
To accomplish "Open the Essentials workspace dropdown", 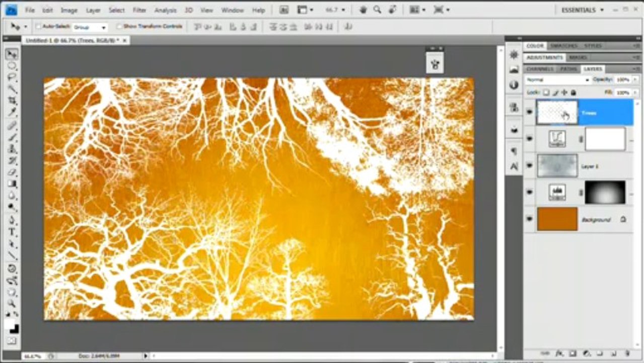I will (582, 10).
